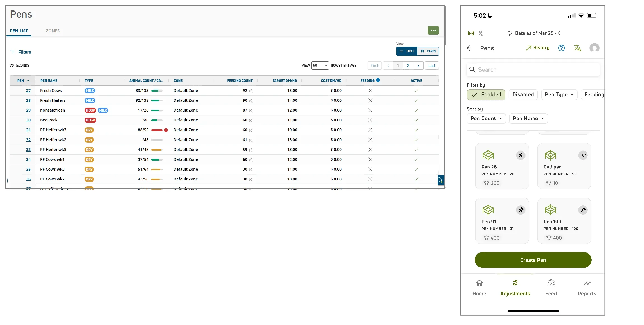
Task: Click the mobile Search input field
Action: [533, 70]
